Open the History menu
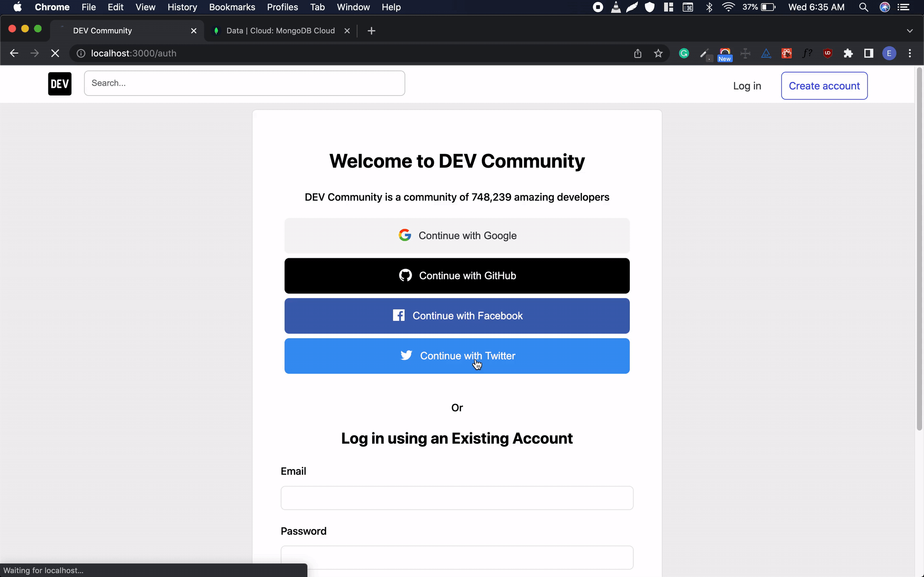Screen dimensions: 924x577 (182, 7)
